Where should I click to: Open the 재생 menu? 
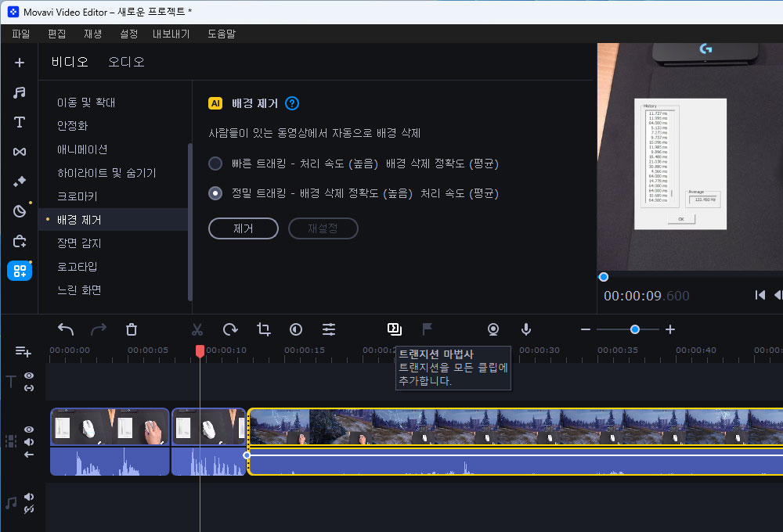[93, 34]
